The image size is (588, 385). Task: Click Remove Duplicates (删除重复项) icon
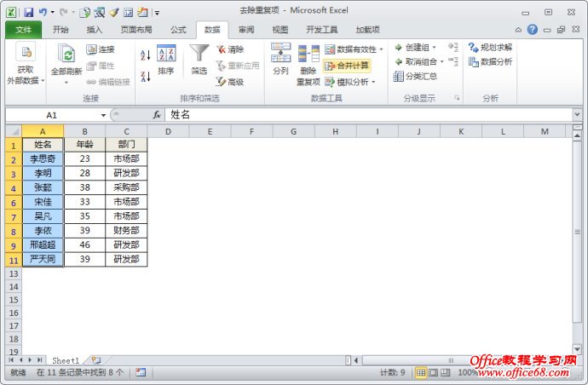click(308, 56)
